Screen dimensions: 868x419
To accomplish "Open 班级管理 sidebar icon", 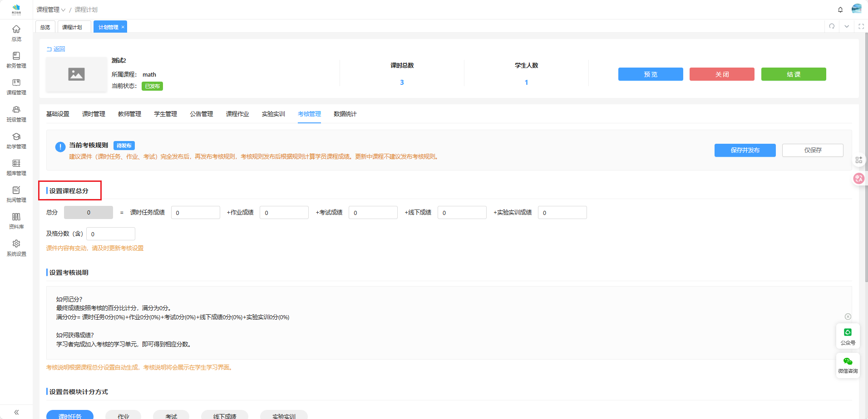I will pos(16,113).
